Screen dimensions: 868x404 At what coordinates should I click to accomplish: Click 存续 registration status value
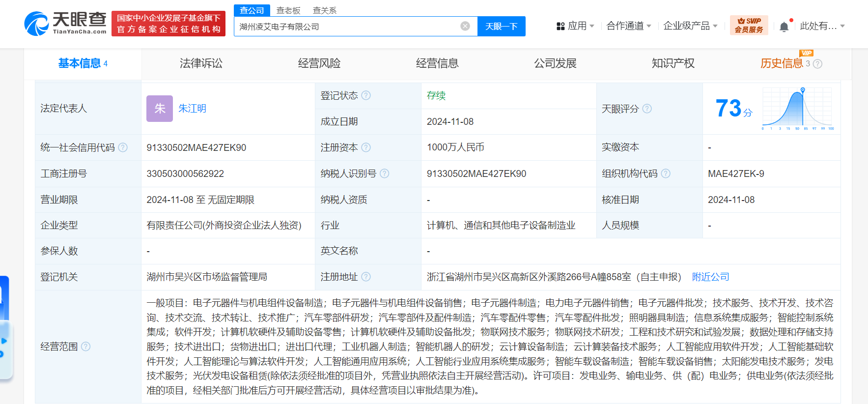(436, 95)
